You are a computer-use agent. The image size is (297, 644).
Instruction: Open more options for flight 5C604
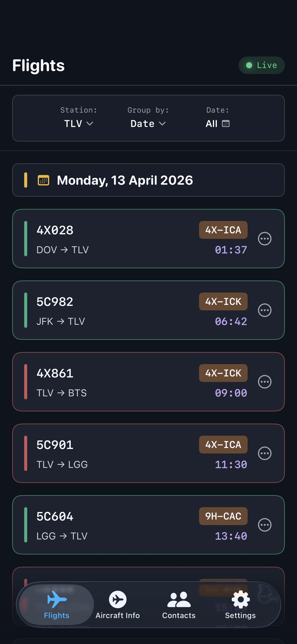click(265, 525)
